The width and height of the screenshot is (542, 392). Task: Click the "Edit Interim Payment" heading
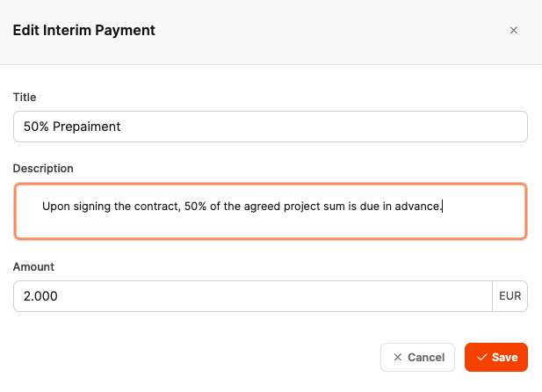tap(84, 30)
